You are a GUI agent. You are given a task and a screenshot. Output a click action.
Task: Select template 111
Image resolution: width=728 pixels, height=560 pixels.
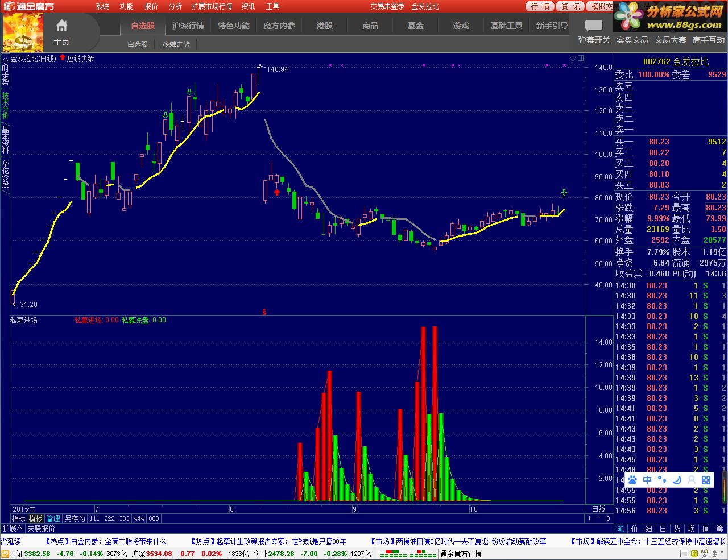(94, 518)
